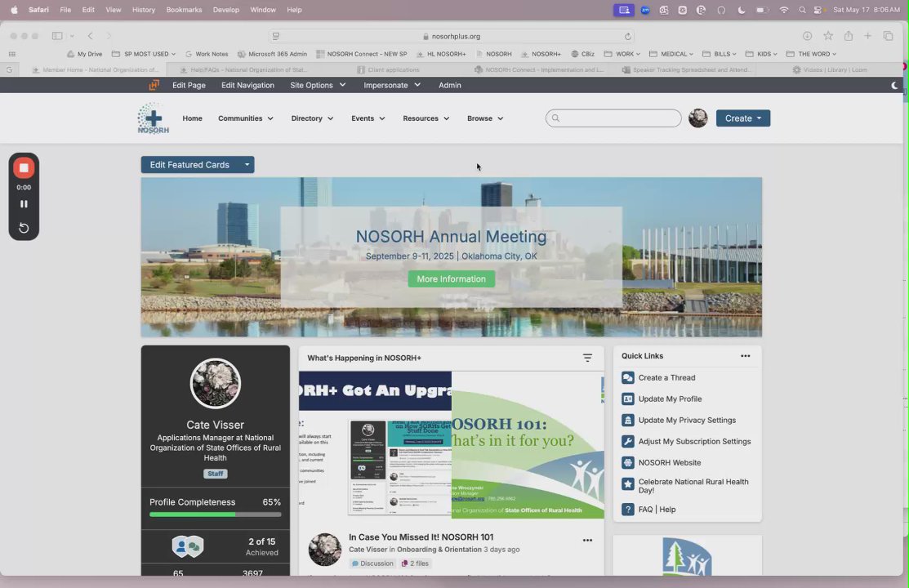Image resolution: width=909 pixels, height=588 pixels.
Task: Open the Higher Logic admin logo icon
Action: 154,85
